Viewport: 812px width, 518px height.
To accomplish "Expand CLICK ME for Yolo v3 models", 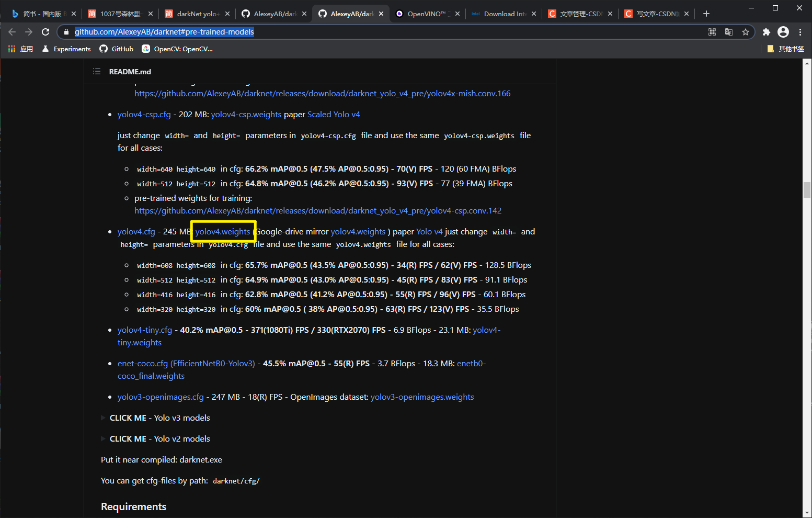I will (128, 418).
